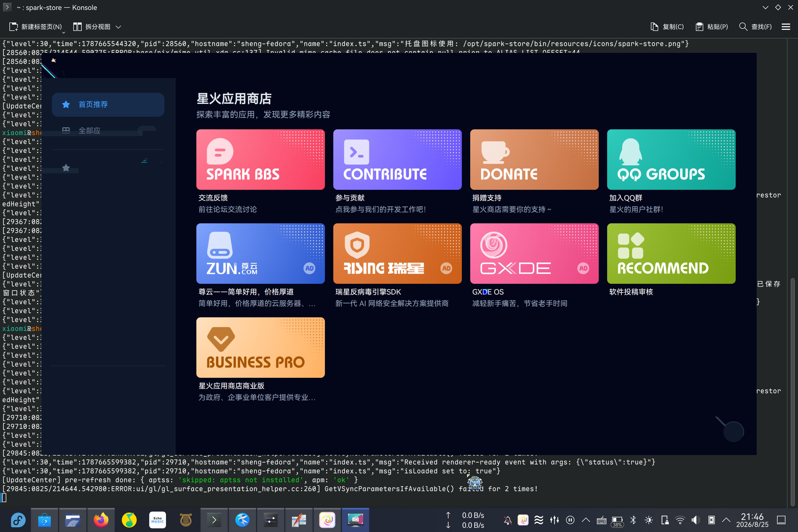Switch to Konsole via its taskbar icon
This screenshot has width=798, height=532.
(214, 520)
